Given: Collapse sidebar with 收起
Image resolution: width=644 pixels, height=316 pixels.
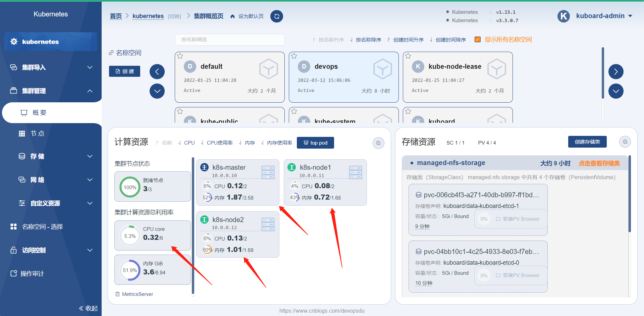Looking at the screenshot, I should (89, 308).
